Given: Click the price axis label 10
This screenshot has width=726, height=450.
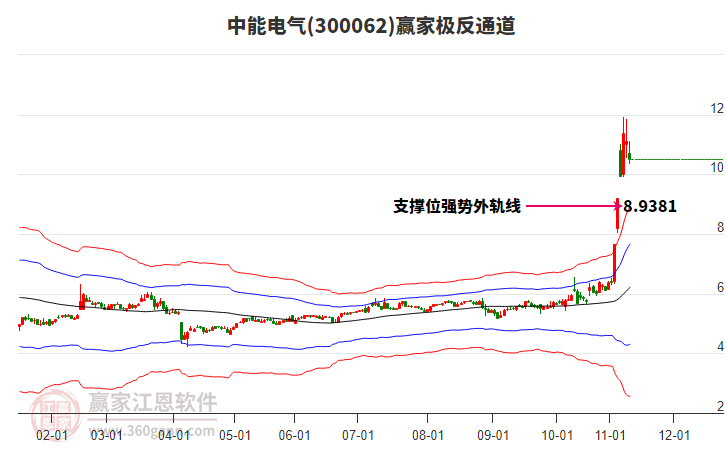Looking at the screenshot, I should (717, 168).
